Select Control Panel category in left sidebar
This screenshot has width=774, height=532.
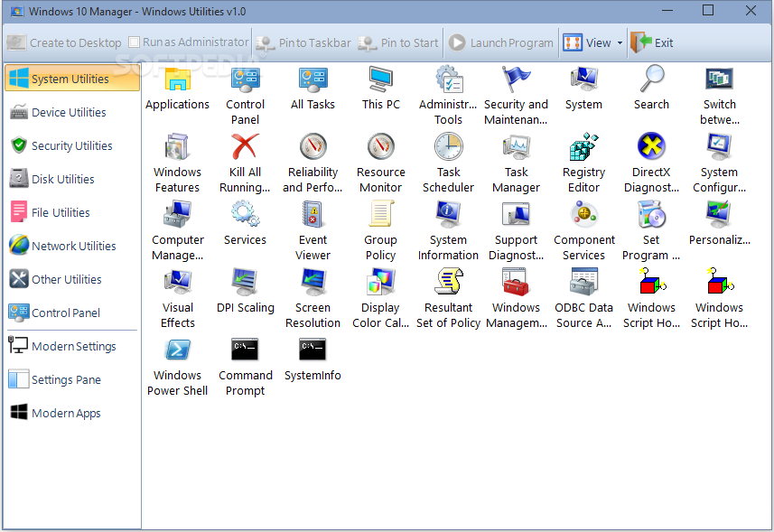coord(72,313)
